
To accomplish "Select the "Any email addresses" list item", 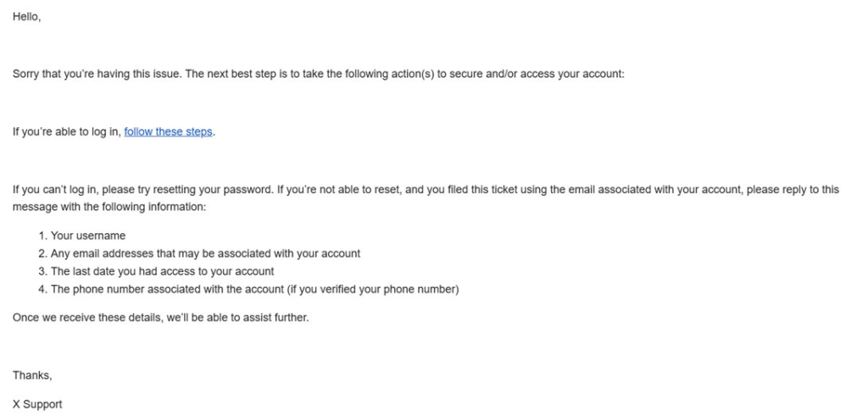I will tap(205, 253).
